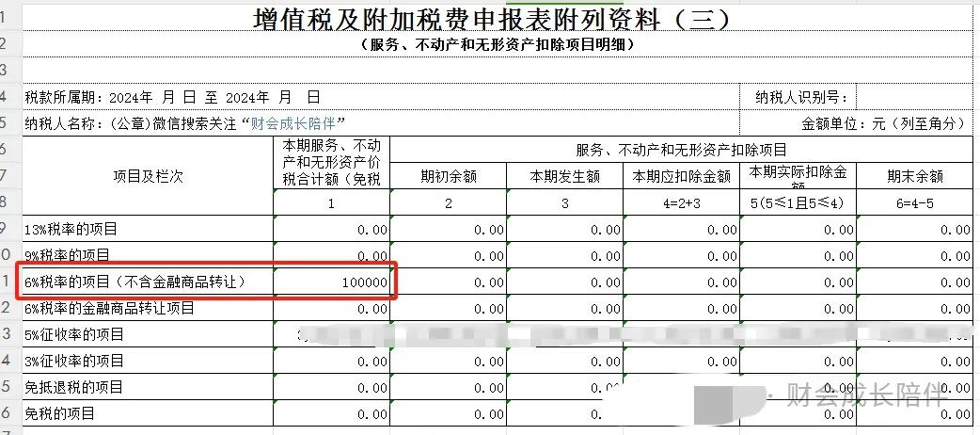
Task: Select the formula label 5(5≤1且5≤4)
Action: coord(798,202)
